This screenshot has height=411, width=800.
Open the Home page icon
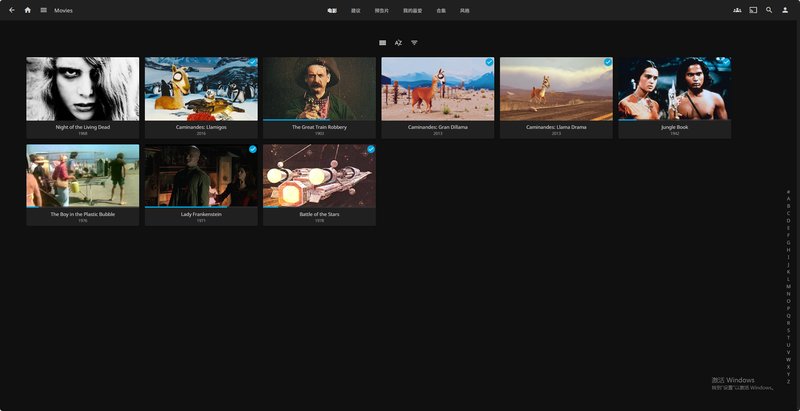coord(27,10)
